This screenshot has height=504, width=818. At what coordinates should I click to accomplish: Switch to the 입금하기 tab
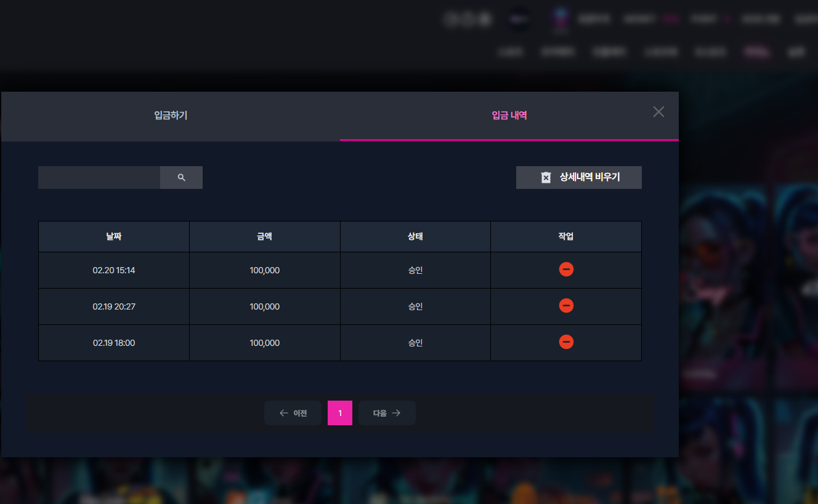tap(171, 116)
